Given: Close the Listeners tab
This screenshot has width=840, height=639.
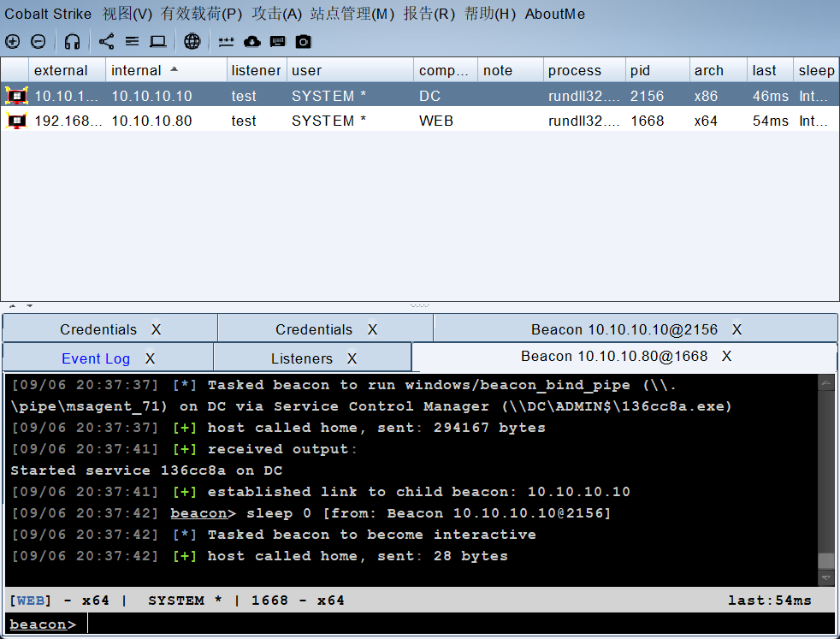Looking at the screenshot, I should 352,358.
